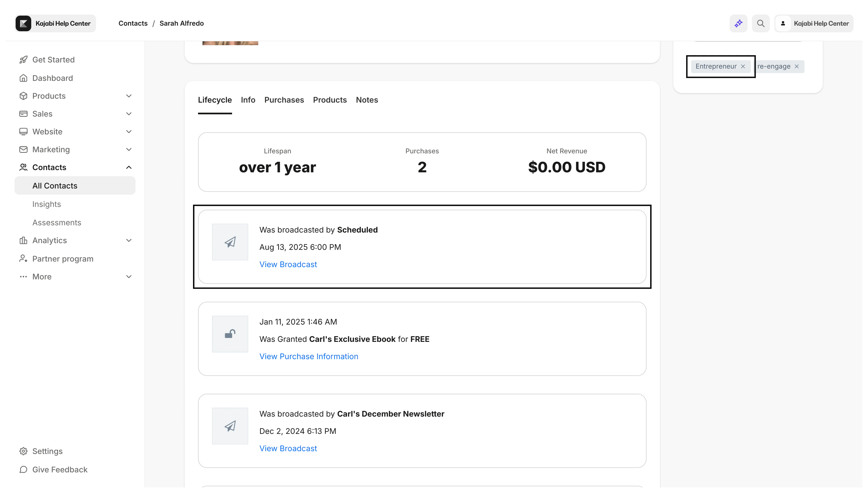Screen dimensions: 868x493
Task: Select the Products box icon in sidebar
Action: click(x=23, y=96)
